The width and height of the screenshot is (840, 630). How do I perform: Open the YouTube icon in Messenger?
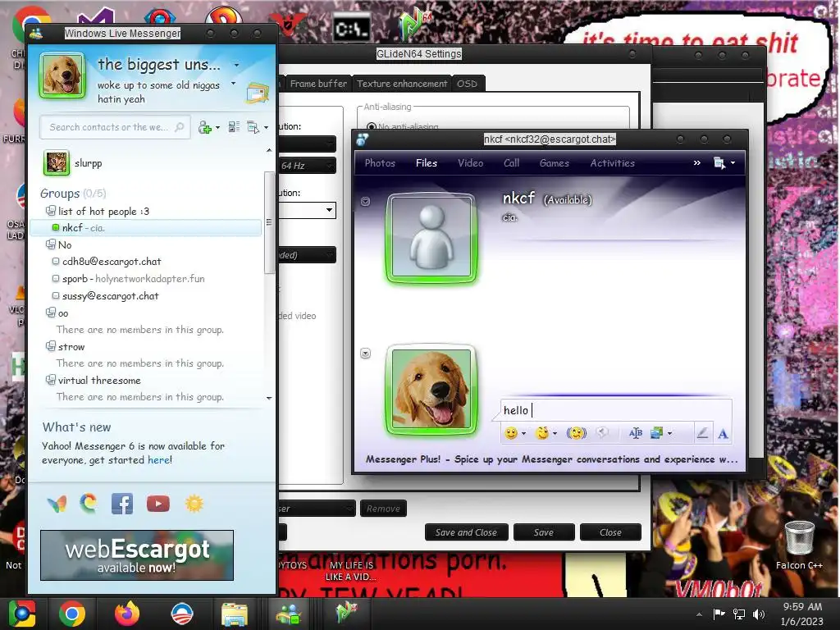158,504
